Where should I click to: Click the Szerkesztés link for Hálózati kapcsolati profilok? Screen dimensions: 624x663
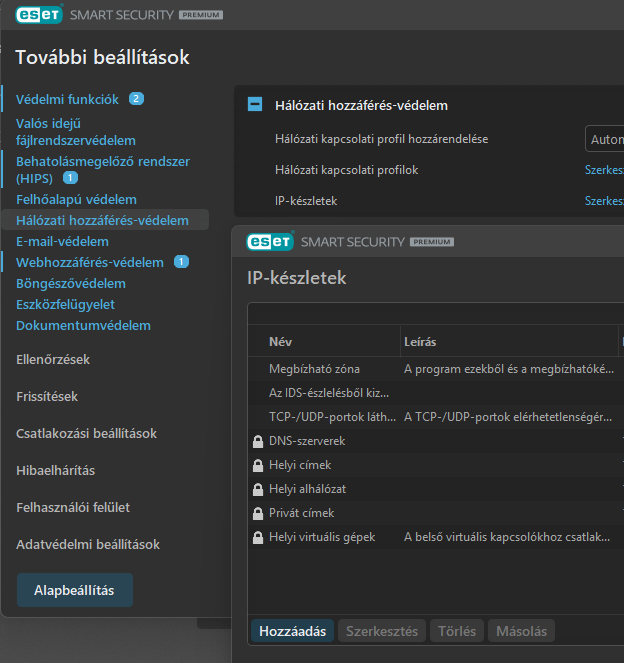click(604, 170)
